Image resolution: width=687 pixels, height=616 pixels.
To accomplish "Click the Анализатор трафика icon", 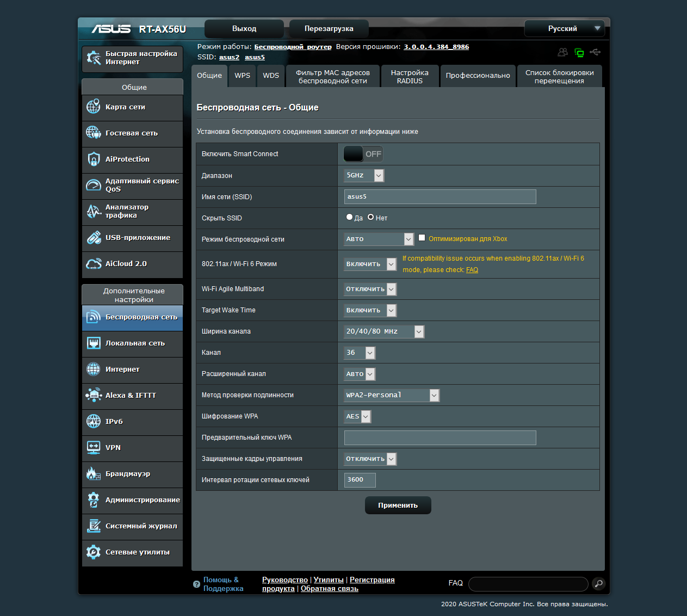I will [94, 211].
